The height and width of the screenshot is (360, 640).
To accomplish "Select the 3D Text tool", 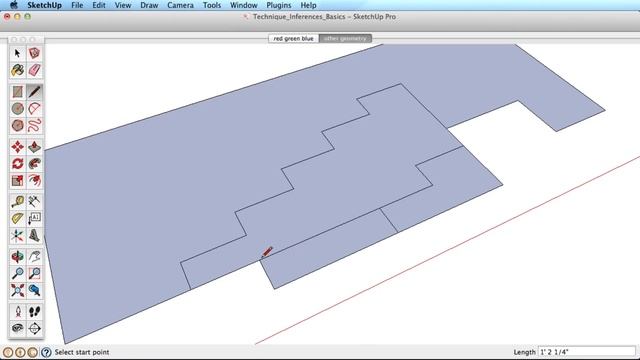I will [x=34, y=236].
